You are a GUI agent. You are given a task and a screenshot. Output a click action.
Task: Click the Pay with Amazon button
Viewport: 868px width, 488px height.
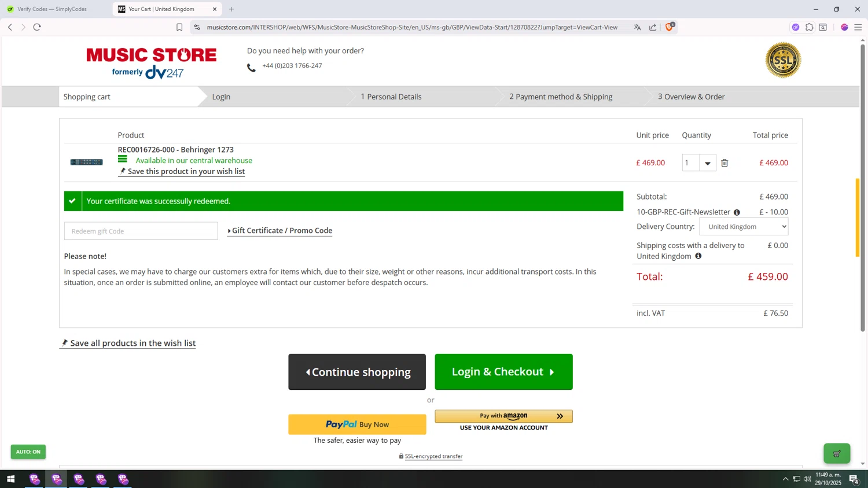coord(503,416)
